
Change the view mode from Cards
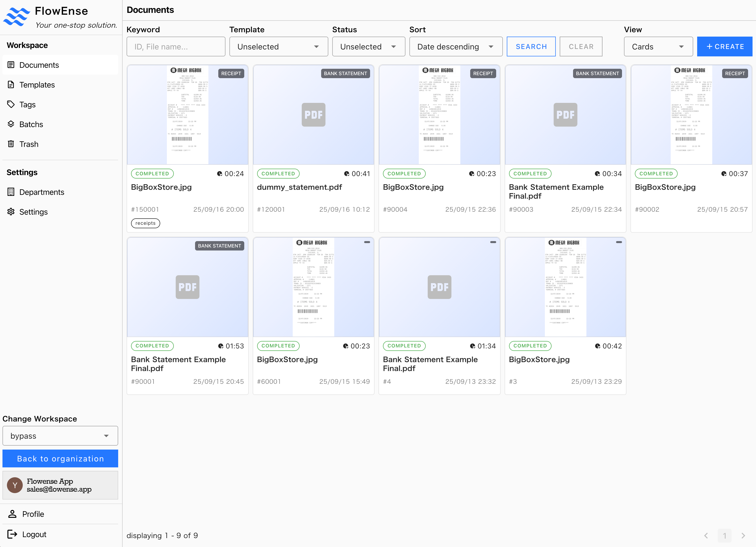[658, 47]
